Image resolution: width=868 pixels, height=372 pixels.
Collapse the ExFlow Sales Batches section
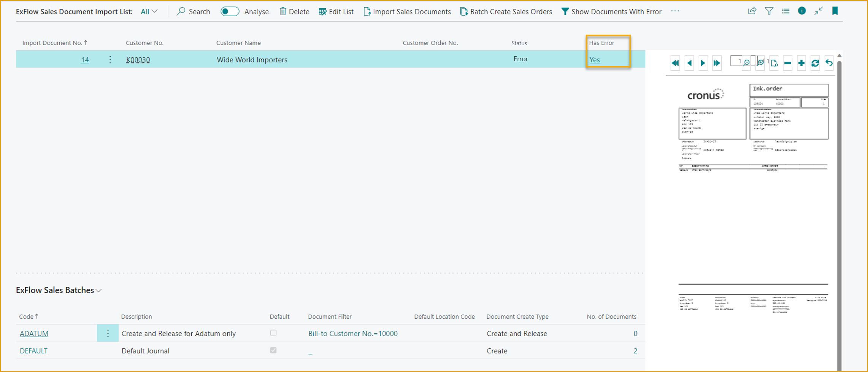(99, 290)
